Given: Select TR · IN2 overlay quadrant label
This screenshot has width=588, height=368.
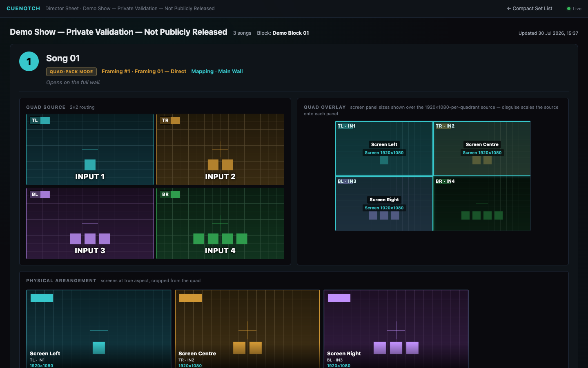Looking at the screenshot, I should 445,126.
